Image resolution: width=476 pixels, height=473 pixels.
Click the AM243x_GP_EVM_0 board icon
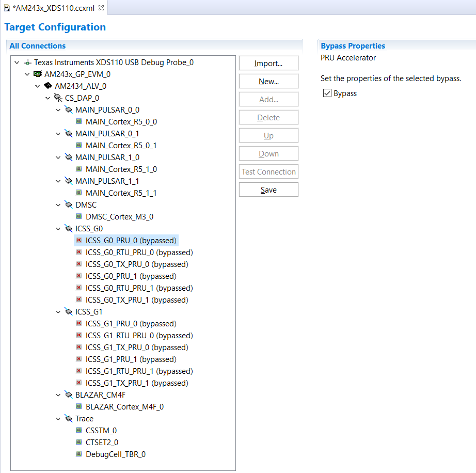point(38,74)
